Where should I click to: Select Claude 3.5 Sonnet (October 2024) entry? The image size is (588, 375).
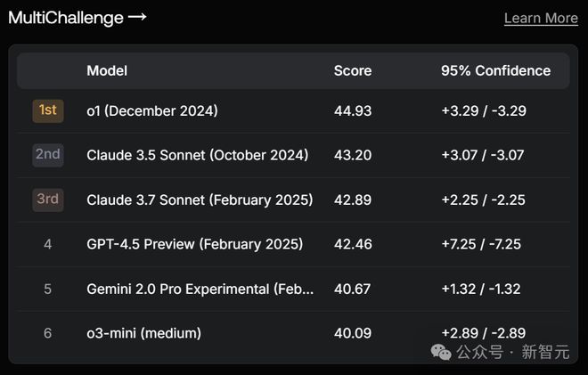197,155
